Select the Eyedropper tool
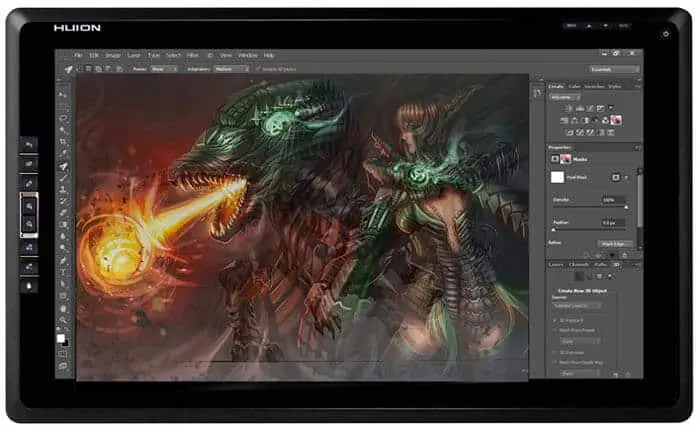Screen dimensions: 700x432 63,154
